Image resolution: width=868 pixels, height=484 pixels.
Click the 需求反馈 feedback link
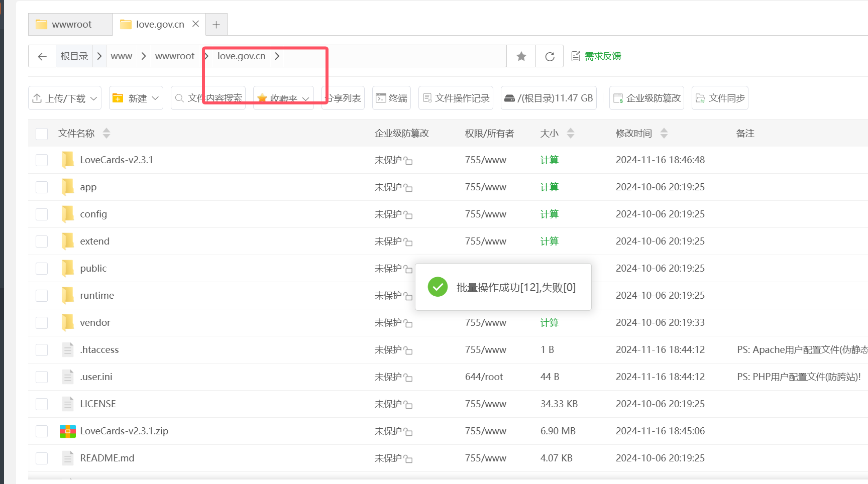602,56
